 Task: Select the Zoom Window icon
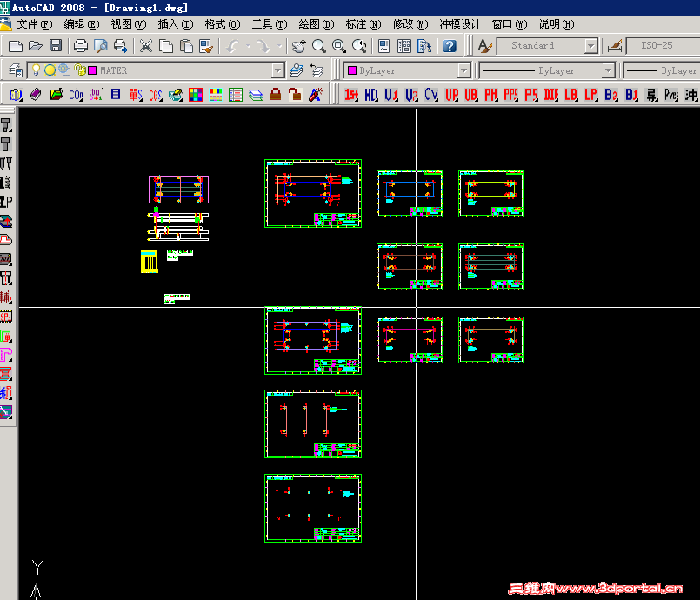click(339, 46)
